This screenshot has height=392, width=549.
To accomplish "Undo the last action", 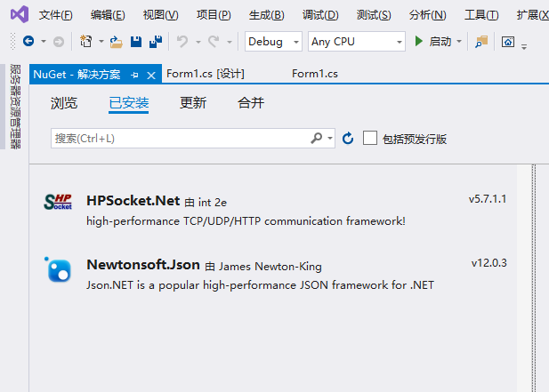I will tap(182, 41).
